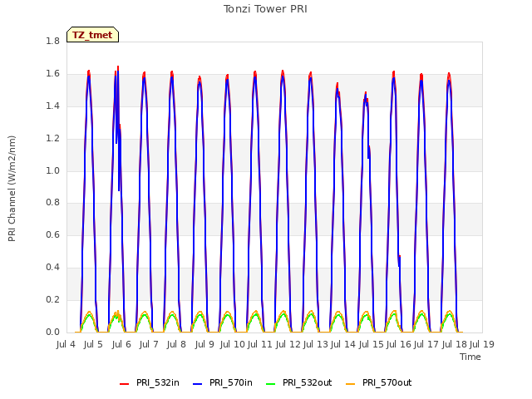Select the PRI_570out legend entry
Viewport: 532px width, 399px height.
379,383
